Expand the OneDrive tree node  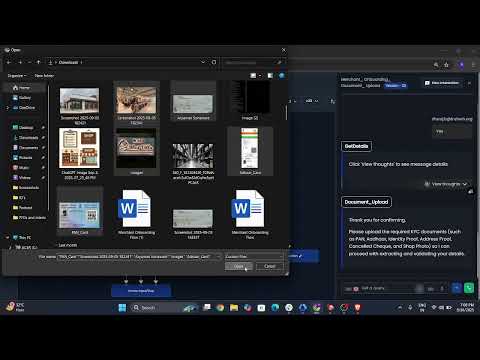[8, 108]
